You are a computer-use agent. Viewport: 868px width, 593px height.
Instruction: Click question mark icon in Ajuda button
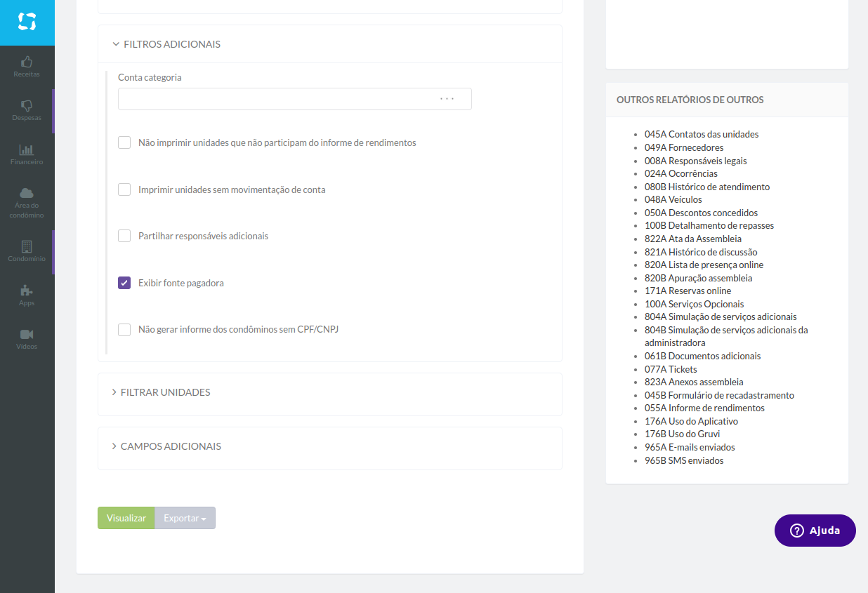[796, 531]
